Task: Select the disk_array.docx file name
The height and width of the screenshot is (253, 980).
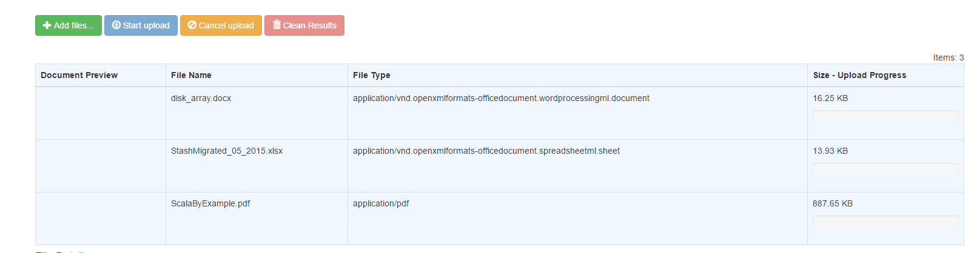Action: [201, 98]
